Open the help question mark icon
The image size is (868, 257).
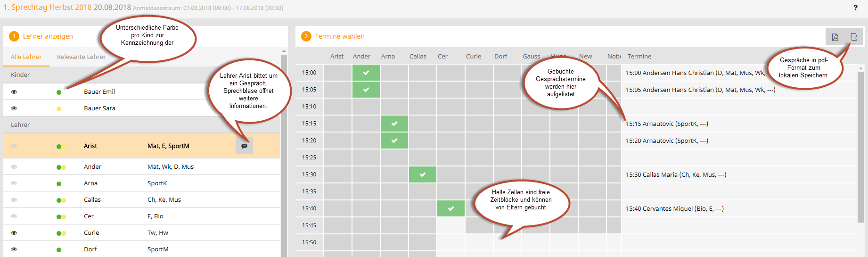coord(855,8)
